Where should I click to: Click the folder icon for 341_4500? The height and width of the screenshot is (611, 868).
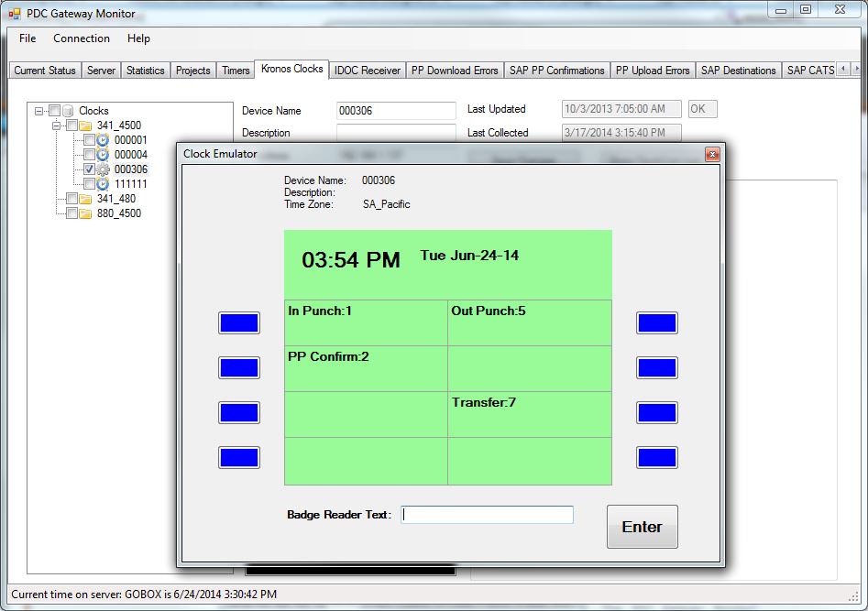(x=85, y=125)
